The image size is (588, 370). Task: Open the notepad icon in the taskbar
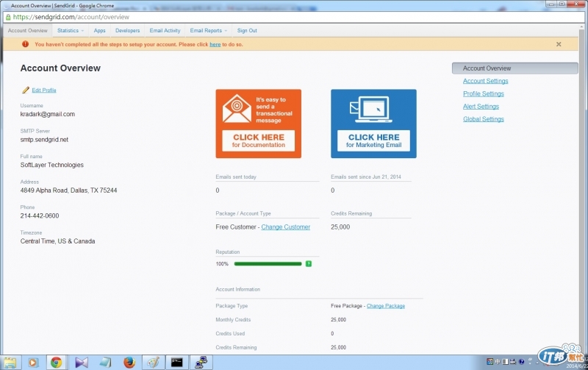coord(105,363)
